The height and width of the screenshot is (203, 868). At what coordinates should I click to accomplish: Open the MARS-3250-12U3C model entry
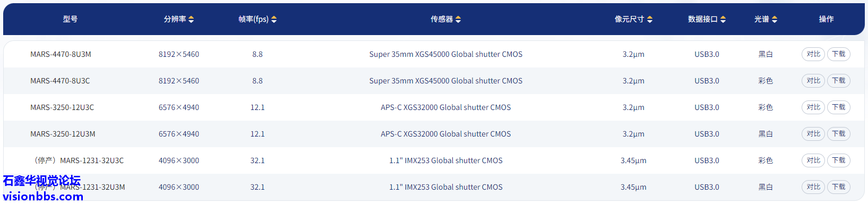(62, 107)
